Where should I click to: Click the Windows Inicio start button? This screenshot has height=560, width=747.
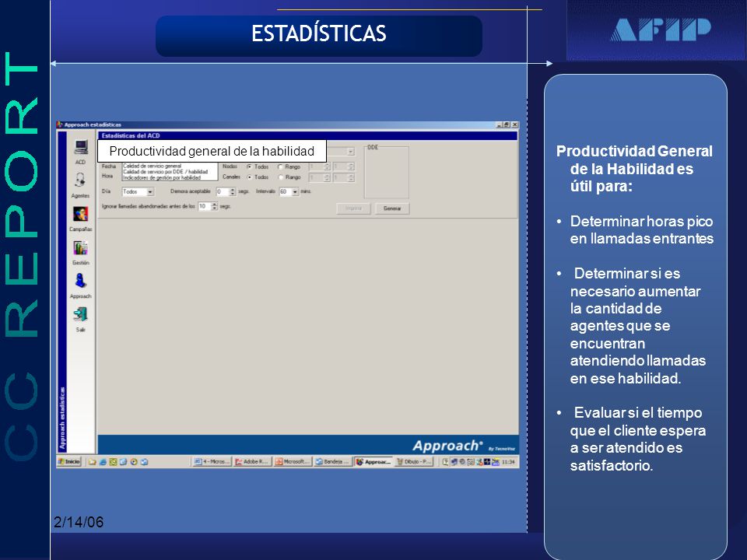(69, 461)
